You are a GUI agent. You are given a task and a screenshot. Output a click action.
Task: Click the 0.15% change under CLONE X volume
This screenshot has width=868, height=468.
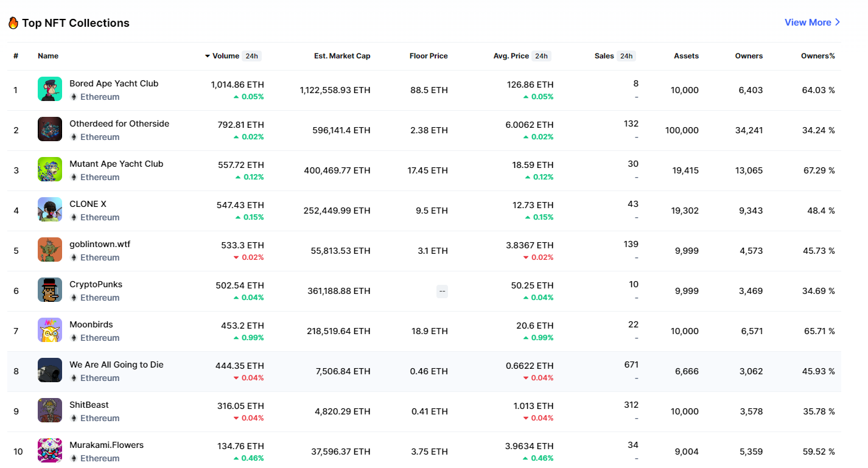[x=250, y=217]
